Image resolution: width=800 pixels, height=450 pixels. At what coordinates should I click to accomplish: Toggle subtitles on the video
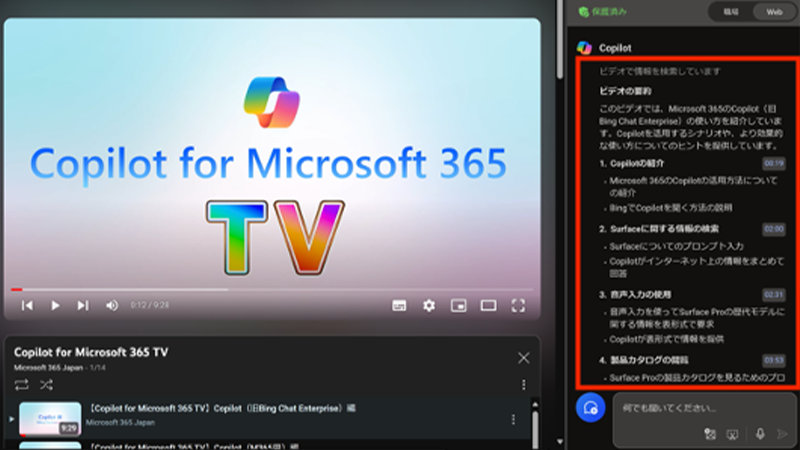[398, 305]
